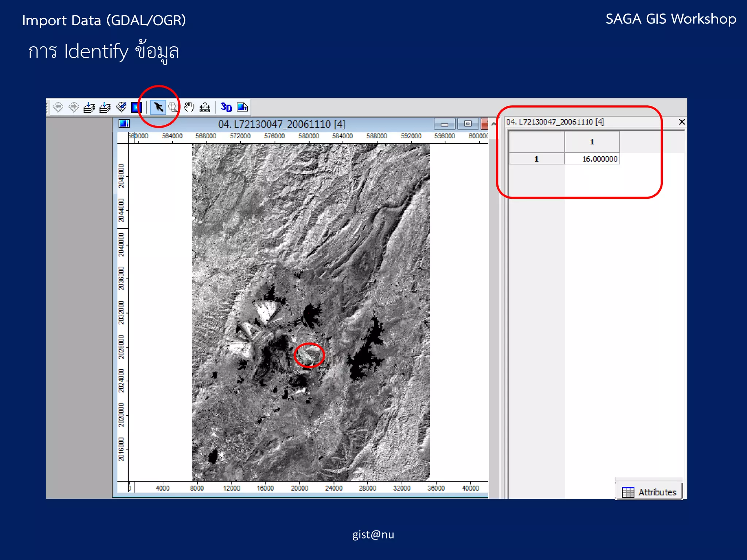Select the cell with value 16.000000
The image size is (747, 560).
[592, 159]
